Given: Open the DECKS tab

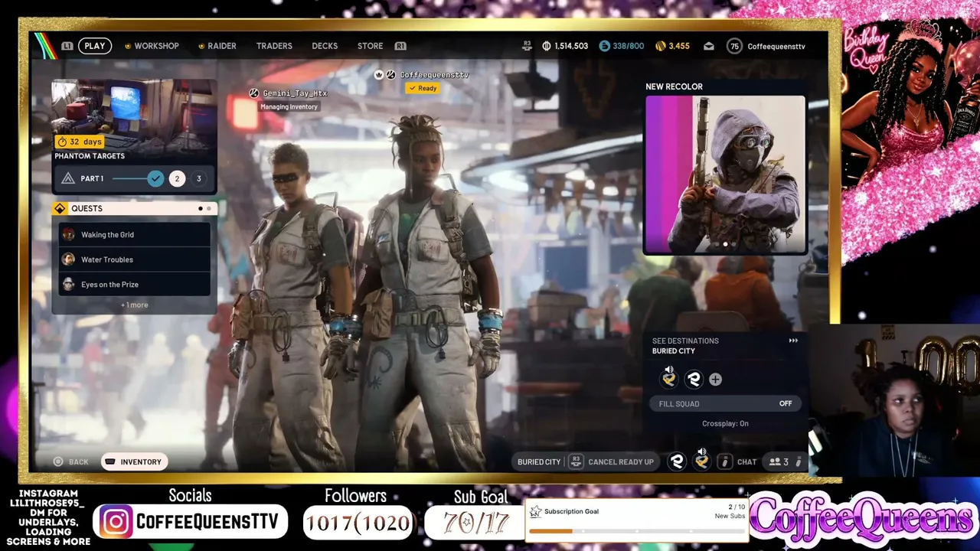Looking at the screenshot, I should pos(325,46).
